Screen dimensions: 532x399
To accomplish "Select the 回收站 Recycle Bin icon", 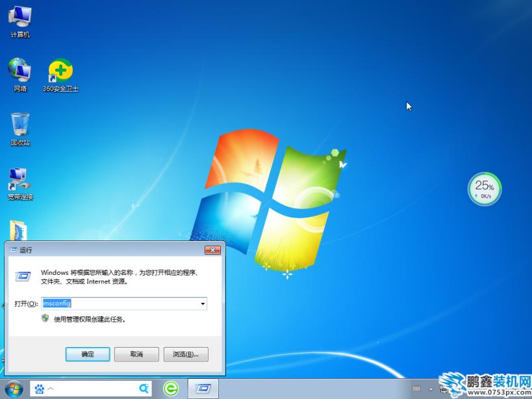I will tap(20, 129).
